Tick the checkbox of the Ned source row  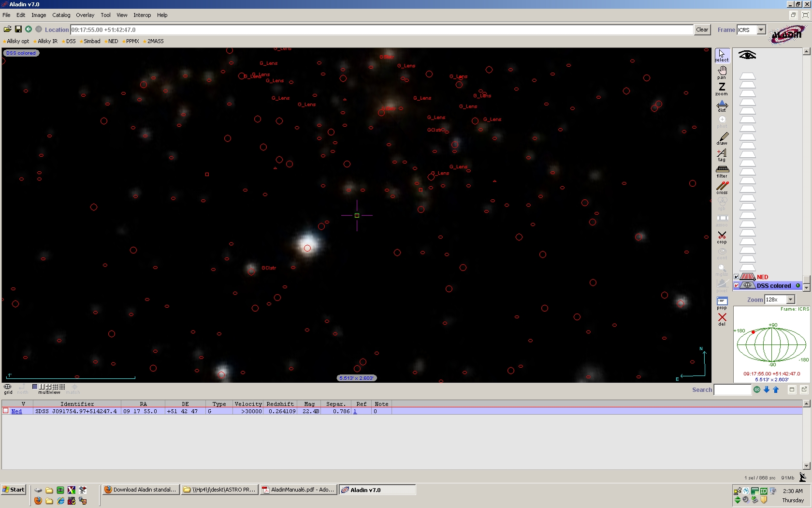tap(6, 411)
